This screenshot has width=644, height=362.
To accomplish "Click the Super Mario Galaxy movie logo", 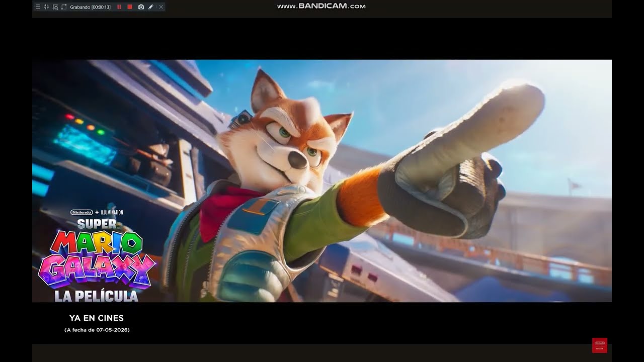I will (x=97, y=259).
